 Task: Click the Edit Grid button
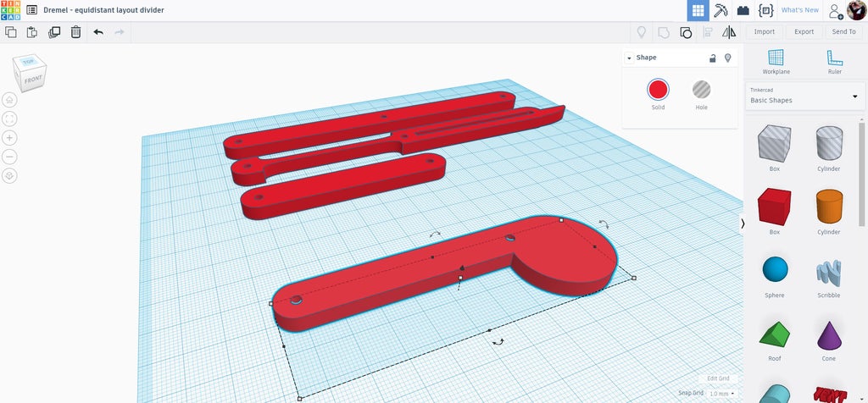coord(717,378)
